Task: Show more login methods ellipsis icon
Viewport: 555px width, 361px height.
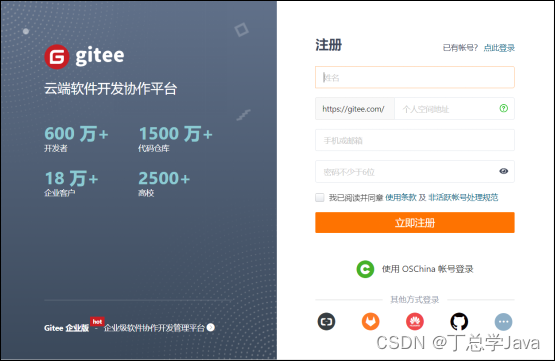Action: coord(503,322)
